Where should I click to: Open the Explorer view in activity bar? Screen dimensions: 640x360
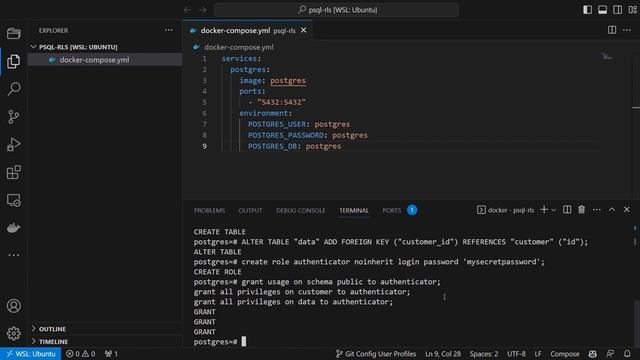13,61
